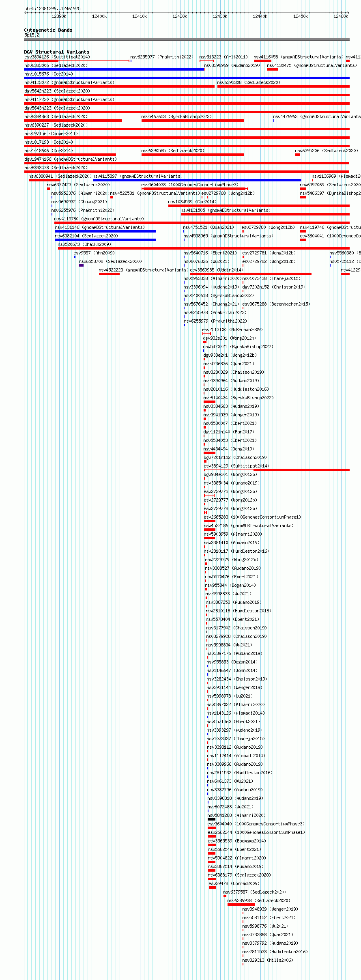Click nsv4115780 gnomAD variant label
This screenshot has height=980, width=361.
click(x=99, y=219)
